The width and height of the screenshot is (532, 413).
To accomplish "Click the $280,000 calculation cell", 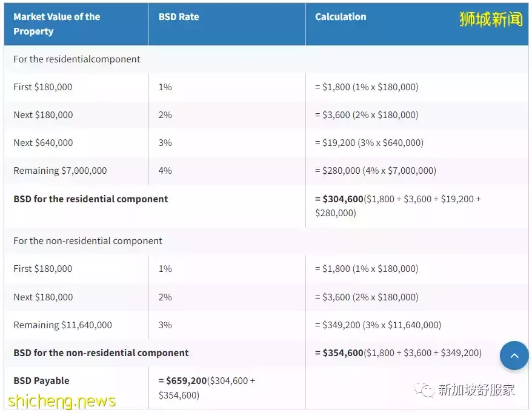I will tap(375, 171).
